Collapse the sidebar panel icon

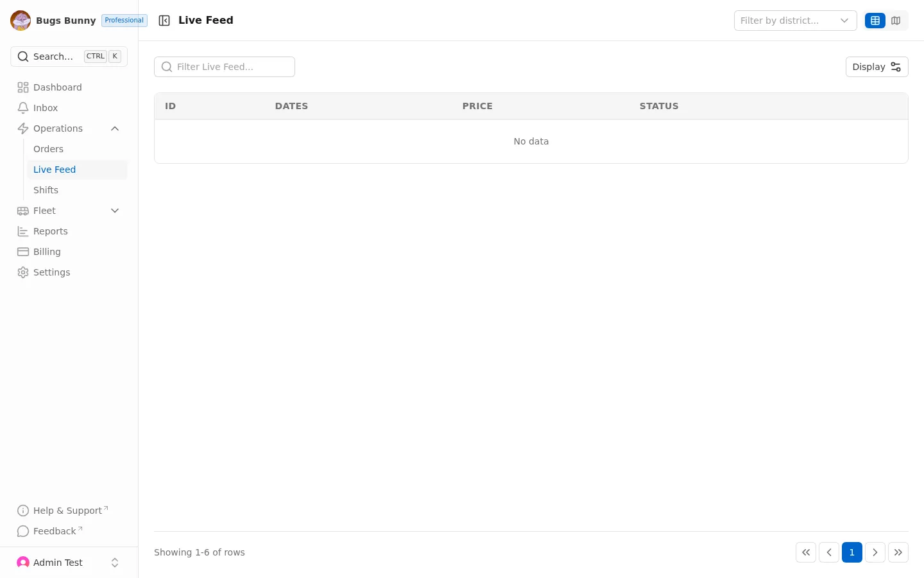[164, 21]
